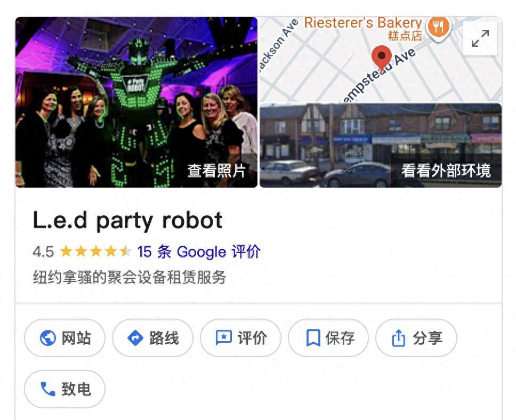Click the review star speech-bubble icon
516x420 pixels.
point(223,338)
